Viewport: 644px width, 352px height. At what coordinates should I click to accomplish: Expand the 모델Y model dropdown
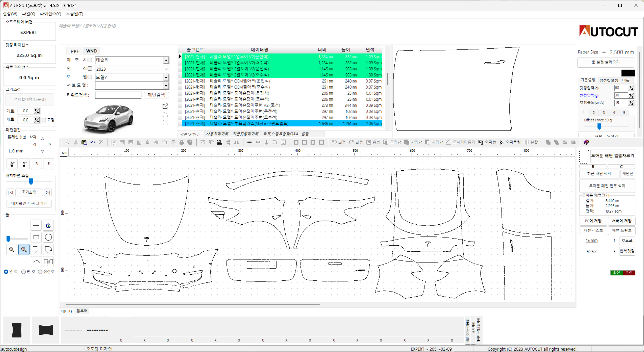click(166, 77)
